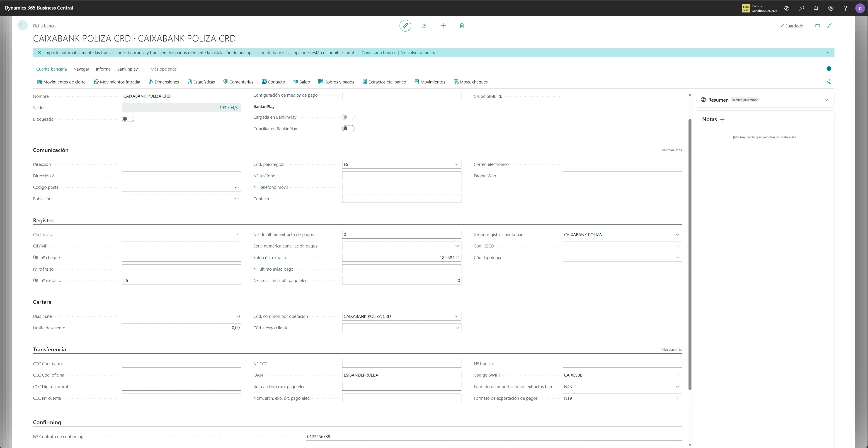Delete the bank card via trash icon
This screenshot has height=448, width=868.
tap(462, 26)
